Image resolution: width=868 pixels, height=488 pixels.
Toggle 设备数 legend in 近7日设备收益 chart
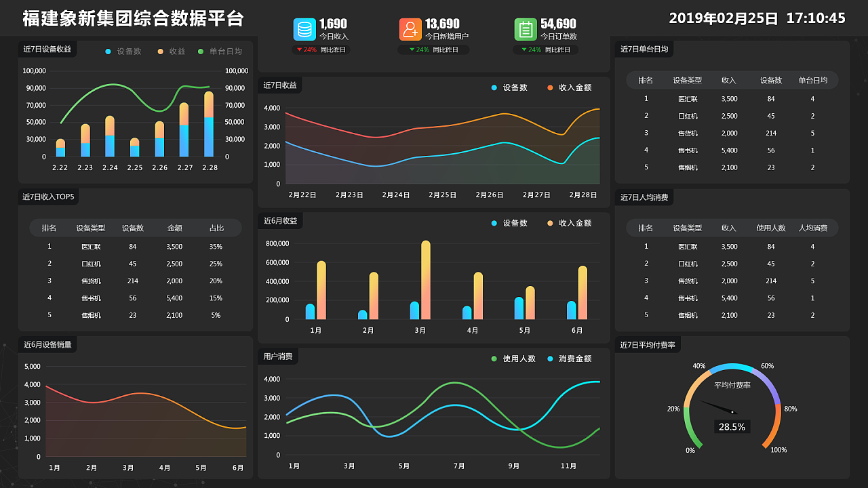click(123, 52)
